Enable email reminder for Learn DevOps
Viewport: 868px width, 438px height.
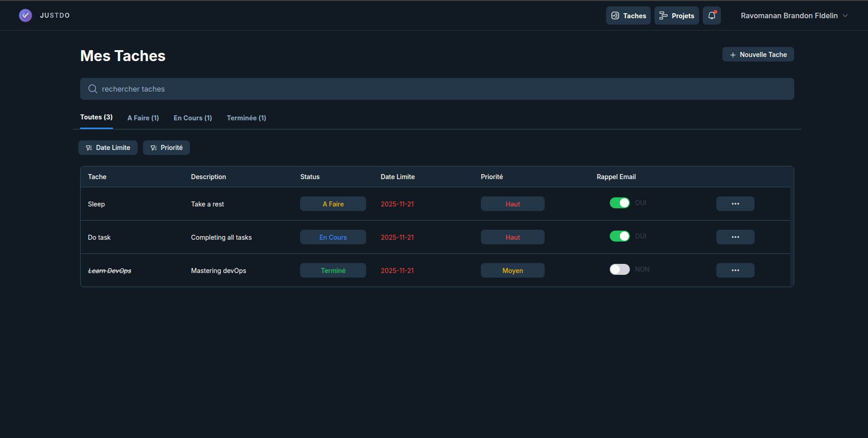click(619, 269)
